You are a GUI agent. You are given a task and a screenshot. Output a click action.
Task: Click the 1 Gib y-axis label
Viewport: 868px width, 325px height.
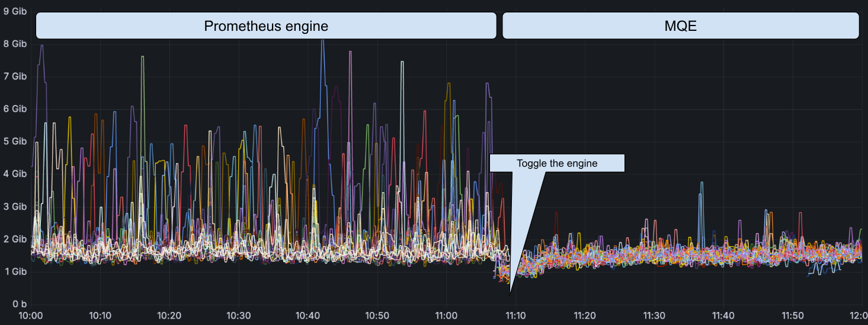pos(15,272)
